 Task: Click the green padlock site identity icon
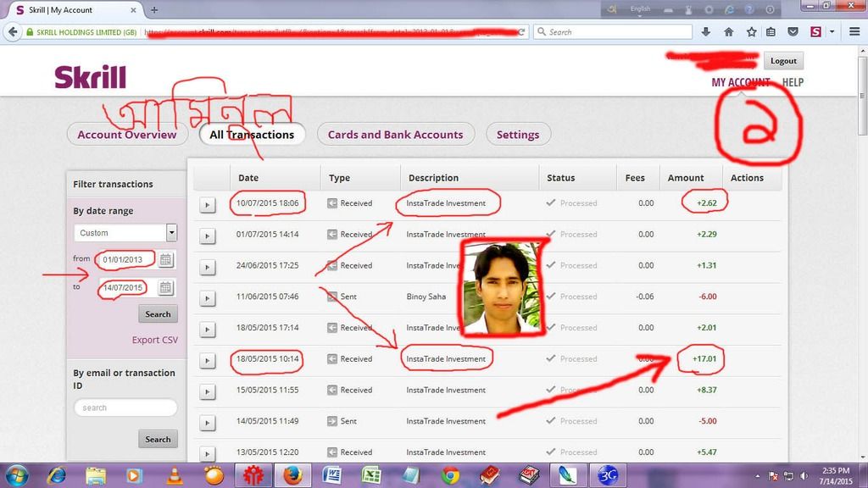(30, 32)
